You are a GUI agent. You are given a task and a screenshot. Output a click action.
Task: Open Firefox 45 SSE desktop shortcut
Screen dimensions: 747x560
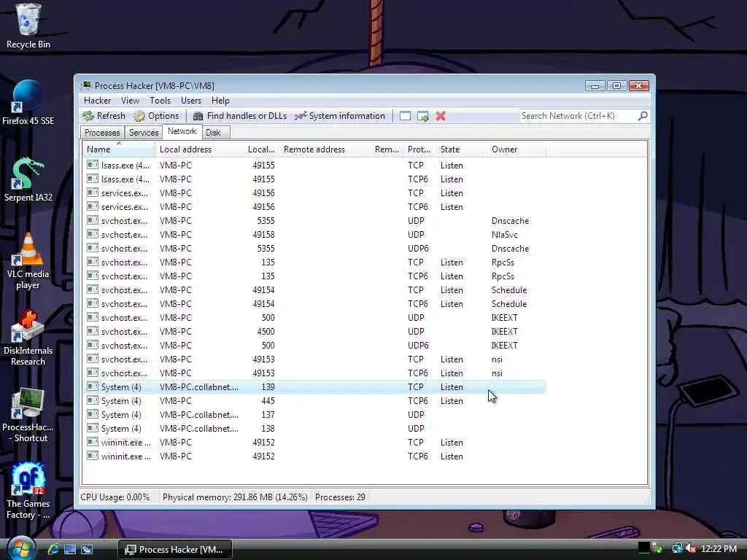(28, 103)
